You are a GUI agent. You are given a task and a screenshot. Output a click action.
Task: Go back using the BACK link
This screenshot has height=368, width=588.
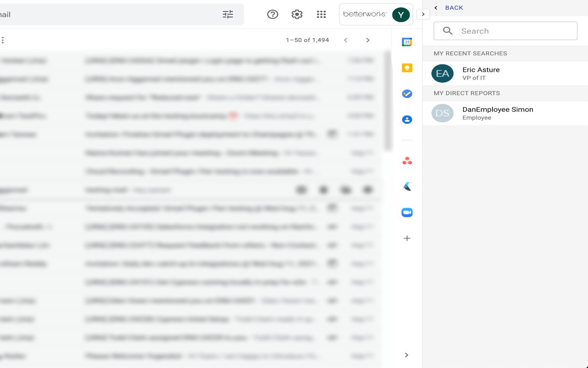(454, 8)
